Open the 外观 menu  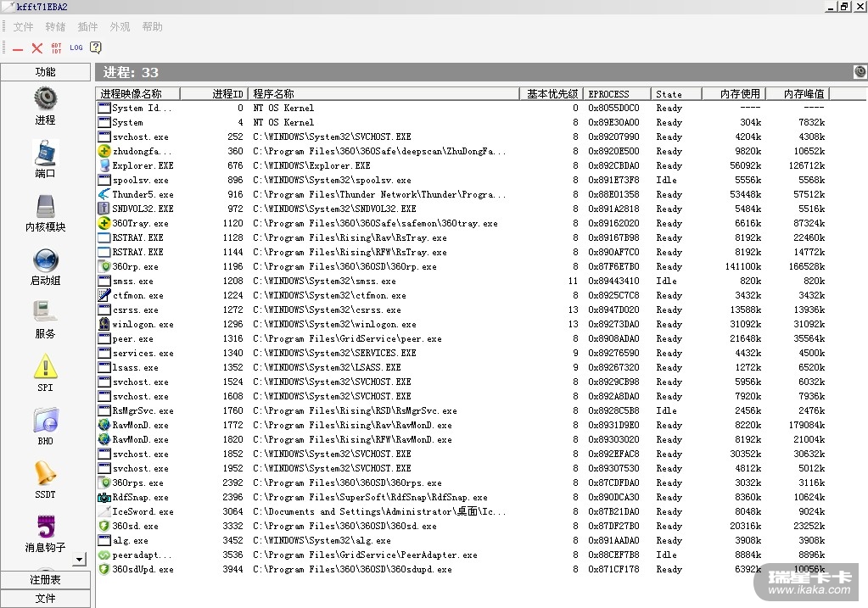[x=120, y=26]
